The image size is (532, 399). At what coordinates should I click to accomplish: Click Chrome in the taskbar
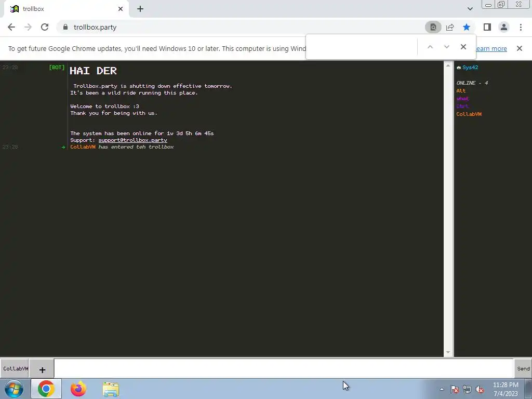(46, 389)
